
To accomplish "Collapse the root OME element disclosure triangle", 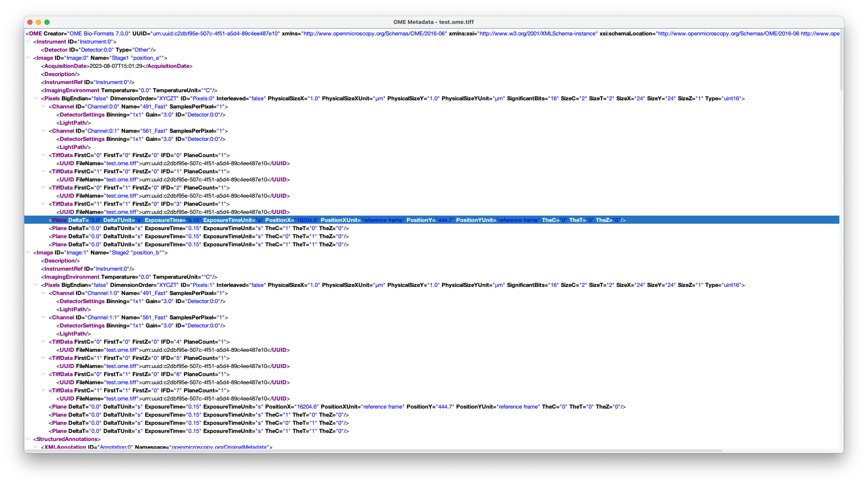I will point(27,33).
